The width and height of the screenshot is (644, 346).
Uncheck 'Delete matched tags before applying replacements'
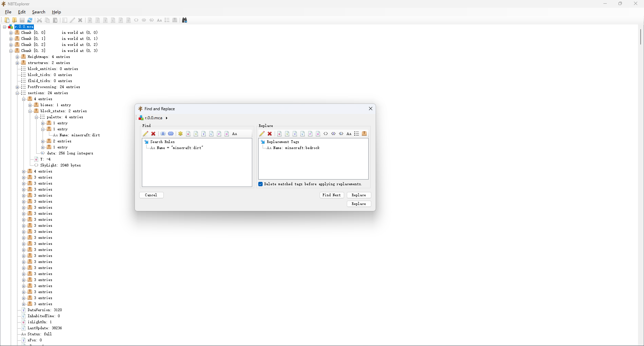tap(261, 184)
